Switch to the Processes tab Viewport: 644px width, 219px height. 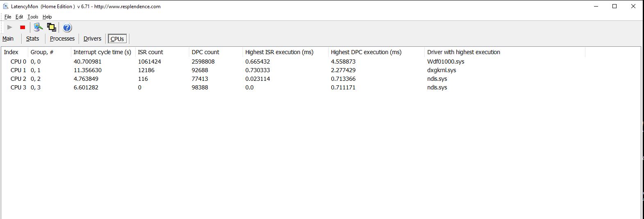(x=62, y=39)
